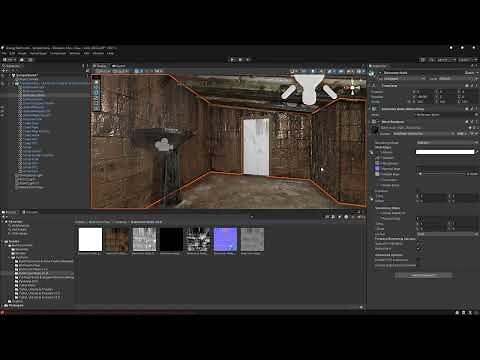Open the Layer dropdown in Inspector
Image resolution: width=480 pixels, height=360 pixels.
pyautogui.click(x=457, y=79)
